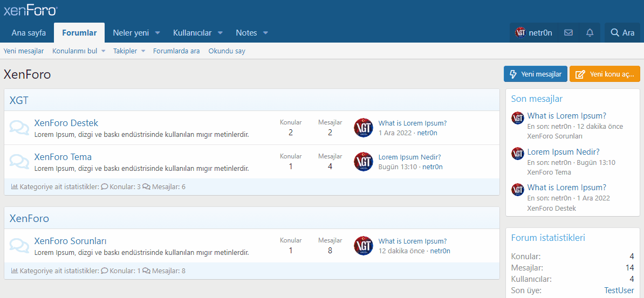Switch to the Ana sayfa tab
The height and width of the screenshot is (298, 644).
coord(29,33)
